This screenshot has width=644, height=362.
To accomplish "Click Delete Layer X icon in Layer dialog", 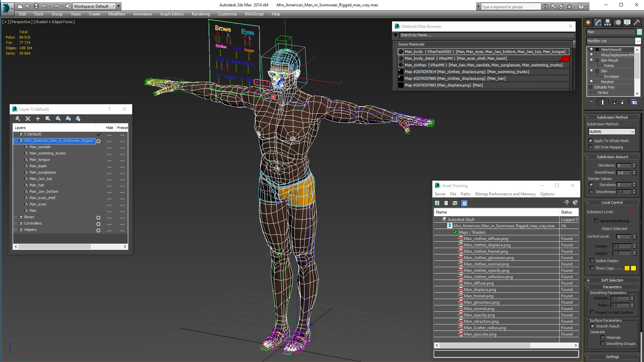I will [x=28, y=119].
